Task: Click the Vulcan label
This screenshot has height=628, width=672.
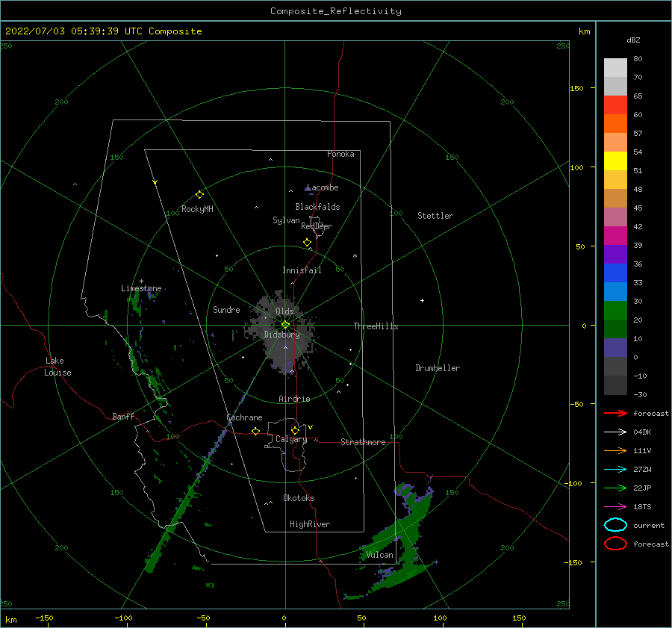Action: (x=379, y=555)
